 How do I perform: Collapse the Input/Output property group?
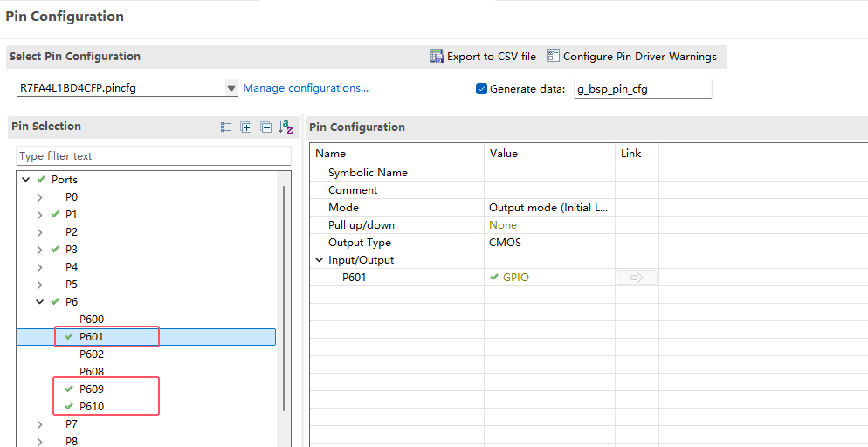[319, 260]
